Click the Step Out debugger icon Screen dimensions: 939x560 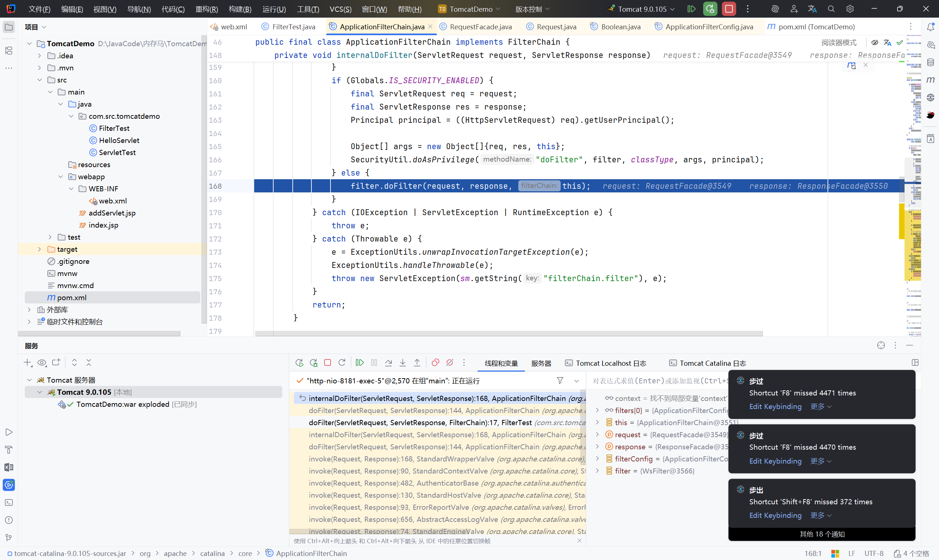point(417,362)
